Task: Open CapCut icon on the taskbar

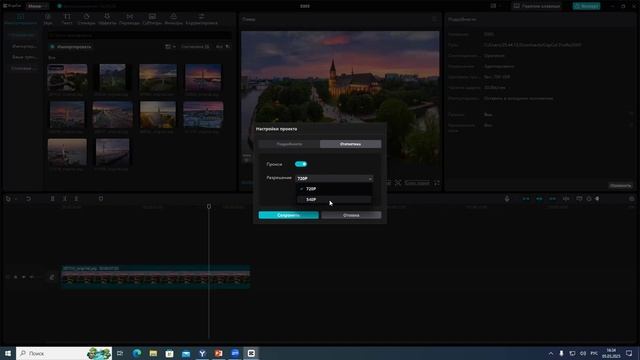Action: [x=251, y=353]
